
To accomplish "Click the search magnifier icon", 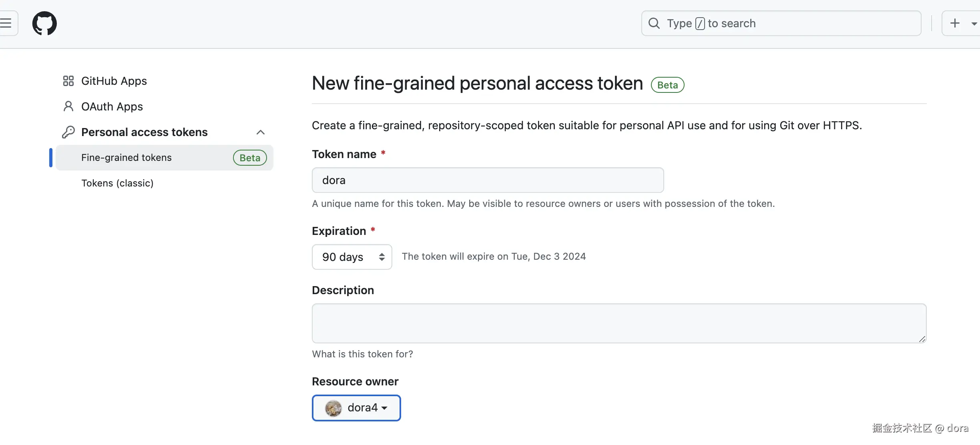I will [654, 23].
